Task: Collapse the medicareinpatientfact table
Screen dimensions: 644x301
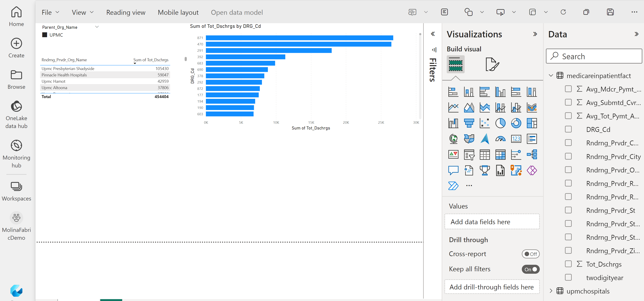Action: [x=551, y=75]
